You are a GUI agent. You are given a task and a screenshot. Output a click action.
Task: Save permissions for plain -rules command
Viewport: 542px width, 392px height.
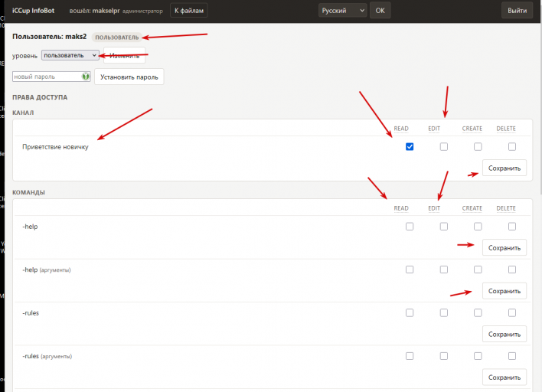504,334
